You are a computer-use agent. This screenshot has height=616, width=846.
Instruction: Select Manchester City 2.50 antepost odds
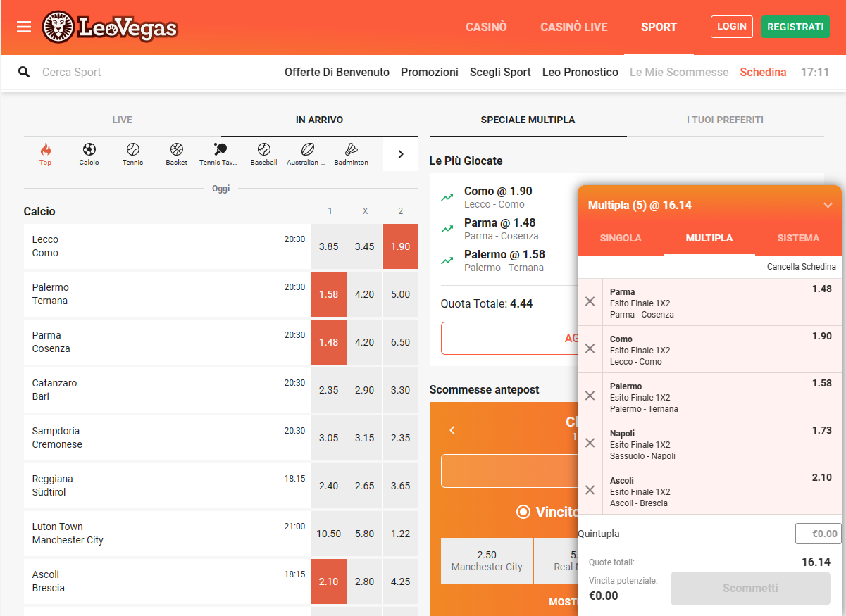click(x=487, y=561)
